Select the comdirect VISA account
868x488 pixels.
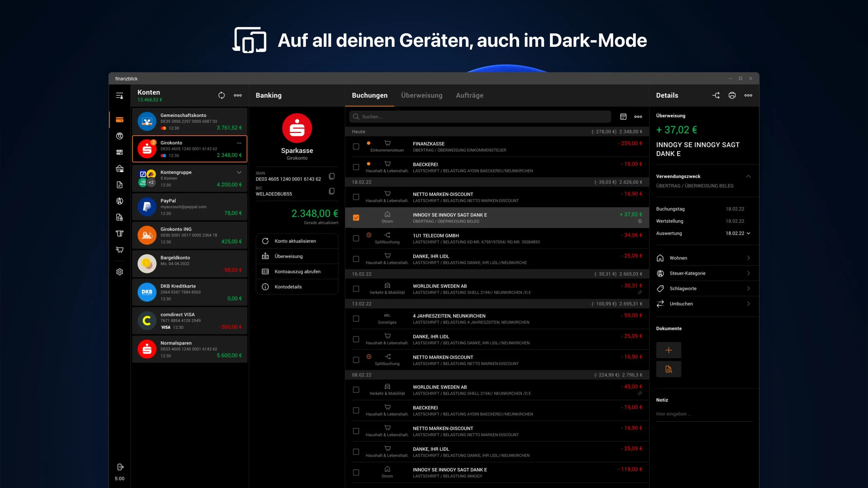point(190,321)
